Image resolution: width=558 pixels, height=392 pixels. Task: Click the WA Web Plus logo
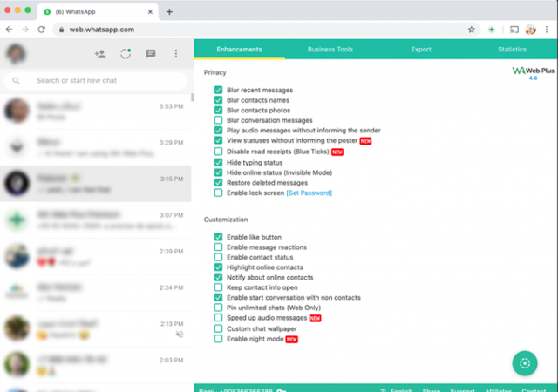[533, 73]
